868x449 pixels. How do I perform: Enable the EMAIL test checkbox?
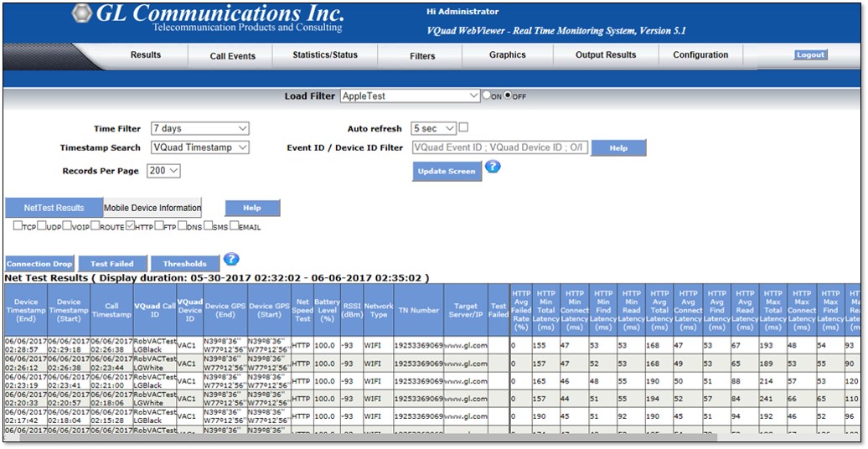(x=234, y=225)
